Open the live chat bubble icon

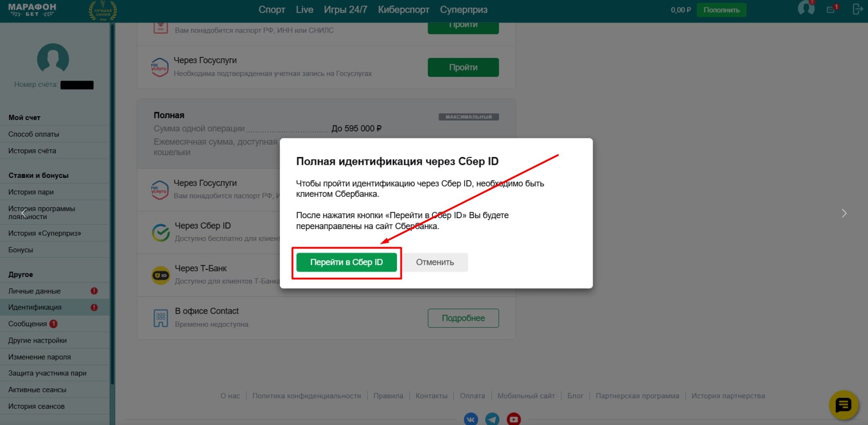point(844,405)
